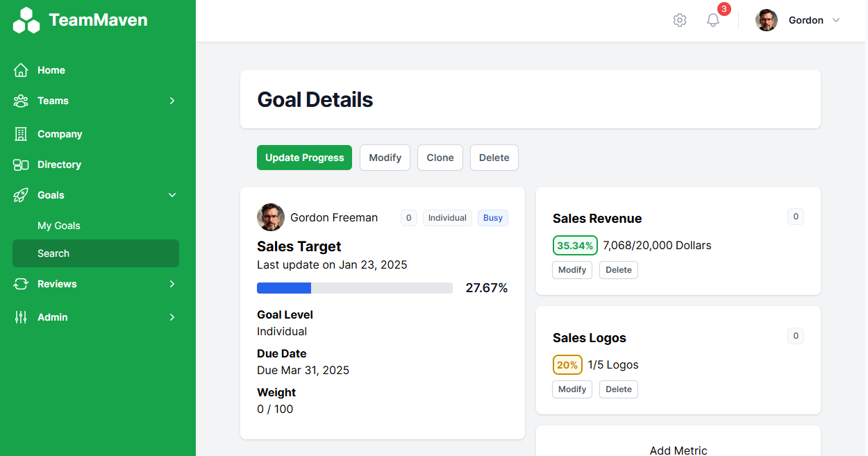Click Gordon Freeman's avatar in goal card

(271, 217)
